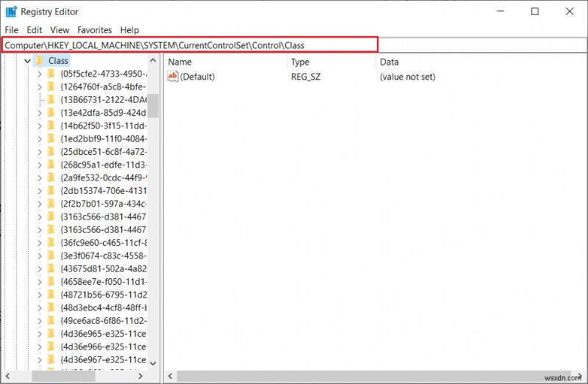Click folder icon of {268c95a1-edfe-11d3 key
Image resolution: width=588 pixels, height=384 pixels.
(51, 165)
